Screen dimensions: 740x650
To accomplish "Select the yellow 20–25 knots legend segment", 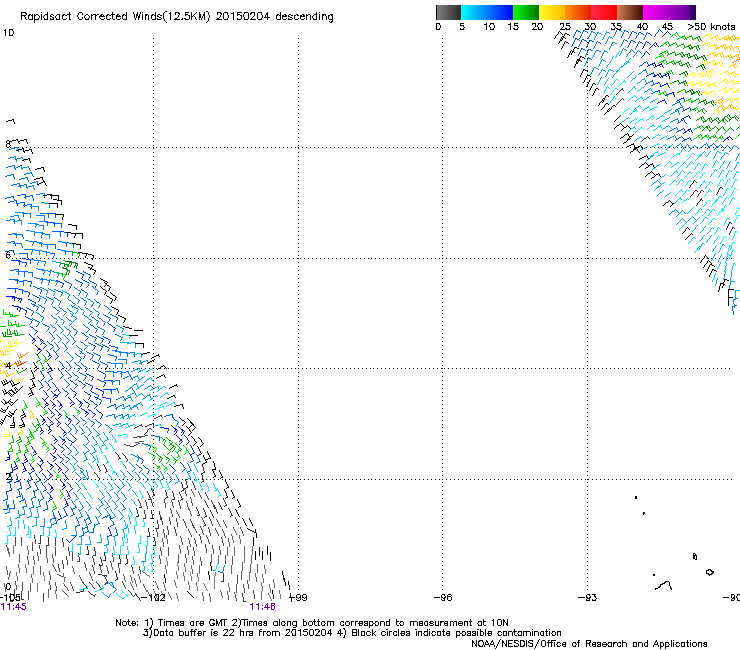I will tap(552, 12).
